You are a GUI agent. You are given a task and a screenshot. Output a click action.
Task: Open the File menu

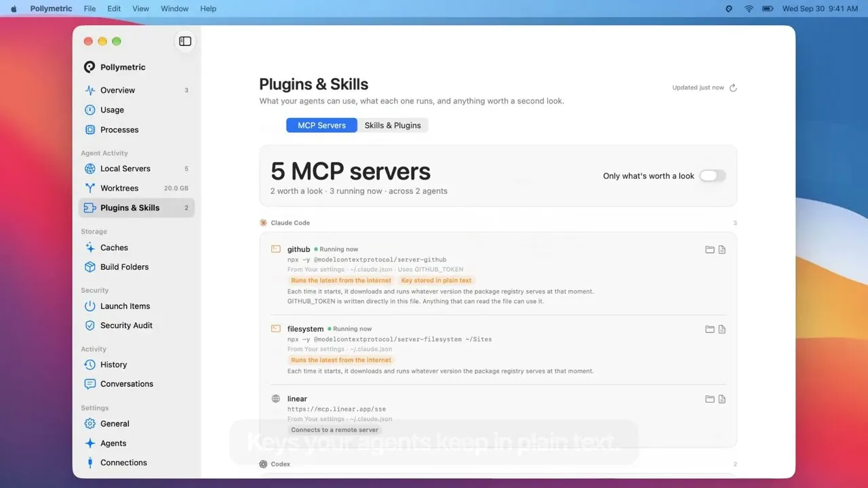[90, 9]
